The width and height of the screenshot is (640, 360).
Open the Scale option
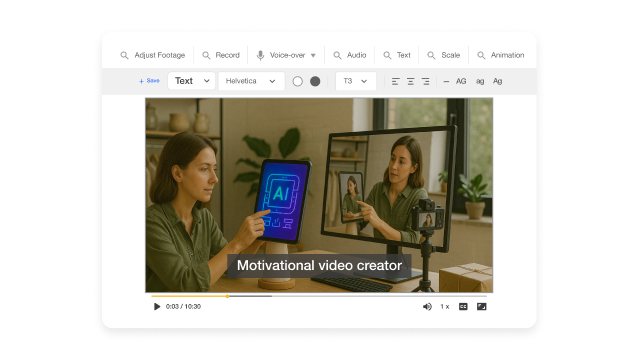pyautogui.click(x=443, y=55)
